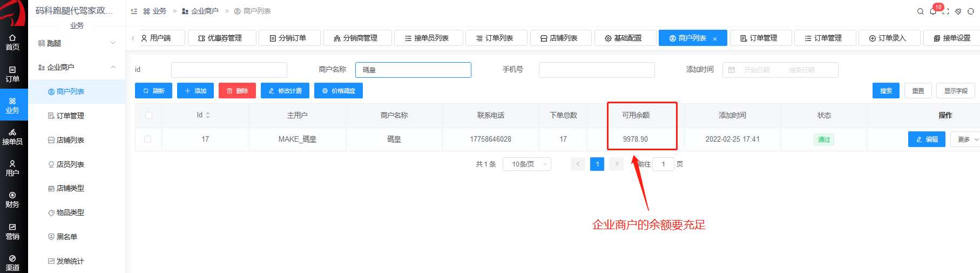Click the 添加 button

pyautogui.click(x=195, y=91)
